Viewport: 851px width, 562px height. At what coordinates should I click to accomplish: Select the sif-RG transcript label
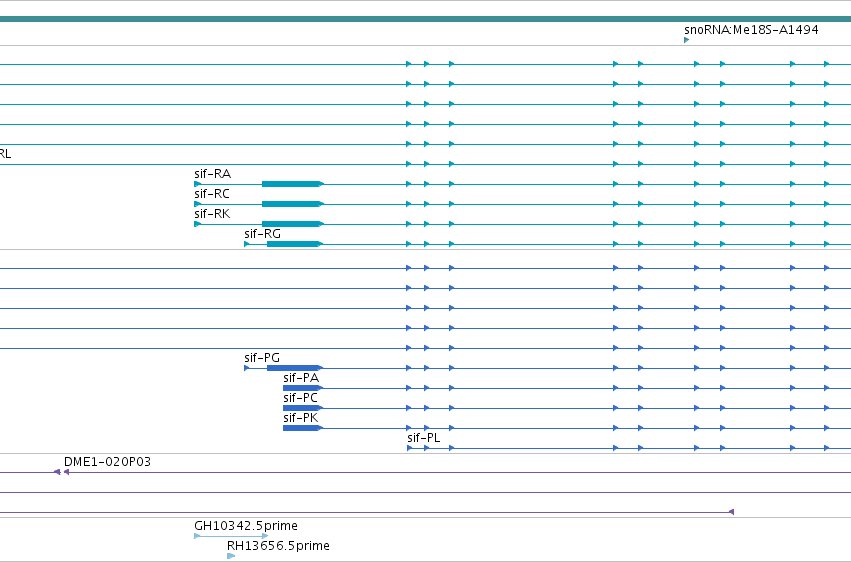click(262, 234)
